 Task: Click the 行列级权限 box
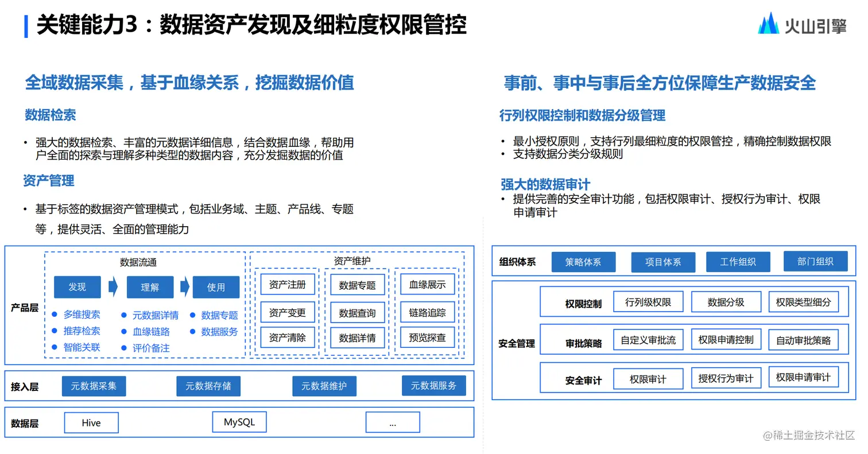point(648,302)
